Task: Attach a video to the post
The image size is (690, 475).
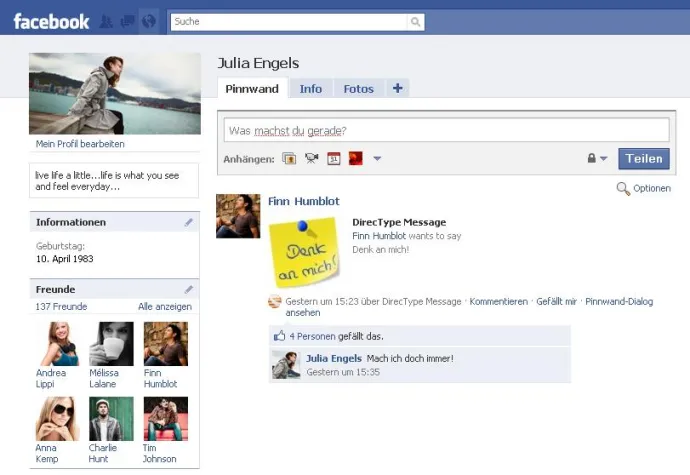Action: coord(311,158)
